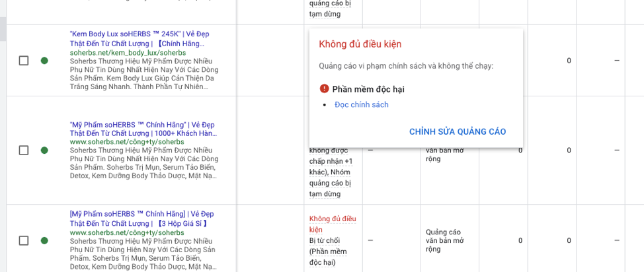
Task: Select the "Mỹ Phẩm soHERBS" quoted ad checkbox
Action: tap(24, 151)
